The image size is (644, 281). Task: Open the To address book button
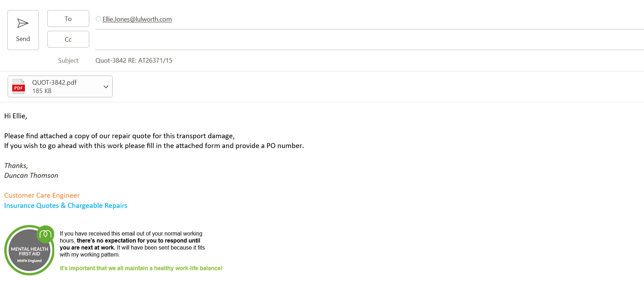[68, 19]
